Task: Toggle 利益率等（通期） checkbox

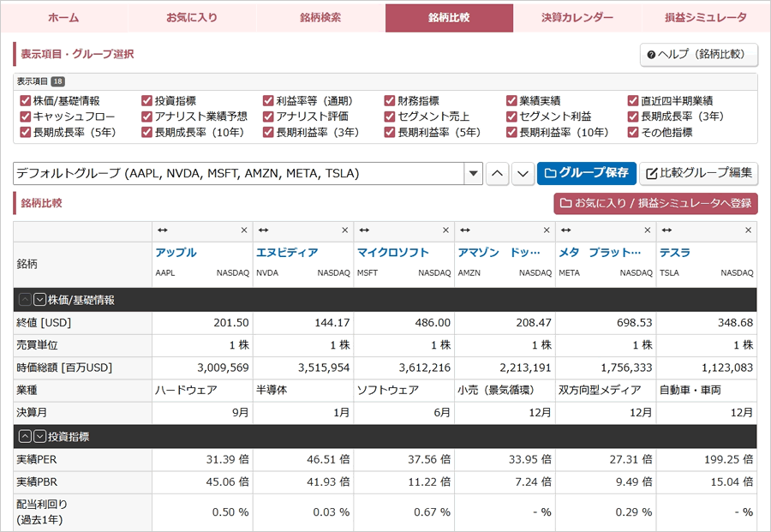Action: coord(268,101)
